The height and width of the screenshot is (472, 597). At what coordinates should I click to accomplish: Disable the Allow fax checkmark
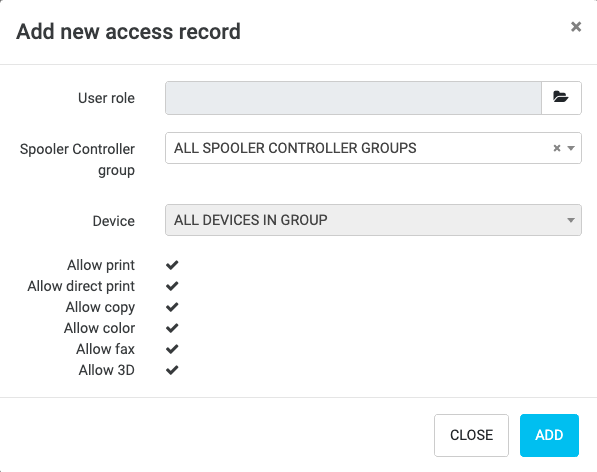pyautogui.click(x=172, y=349)
